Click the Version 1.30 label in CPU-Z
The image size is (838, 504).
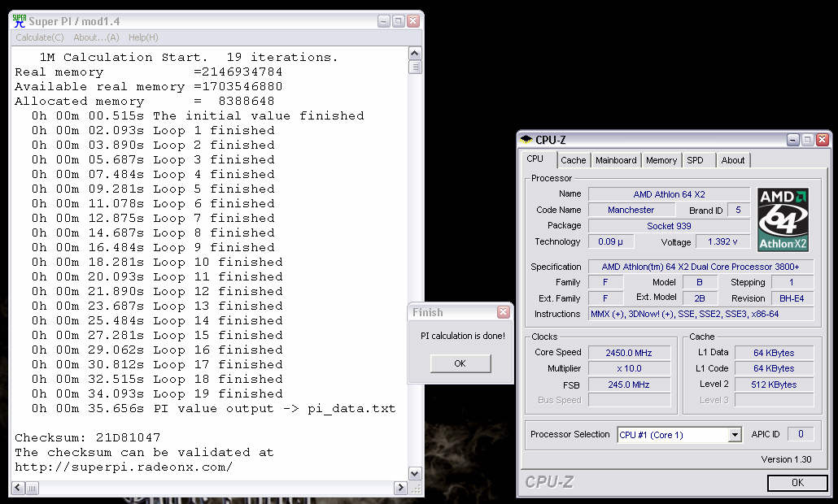(x=786, y=459)
